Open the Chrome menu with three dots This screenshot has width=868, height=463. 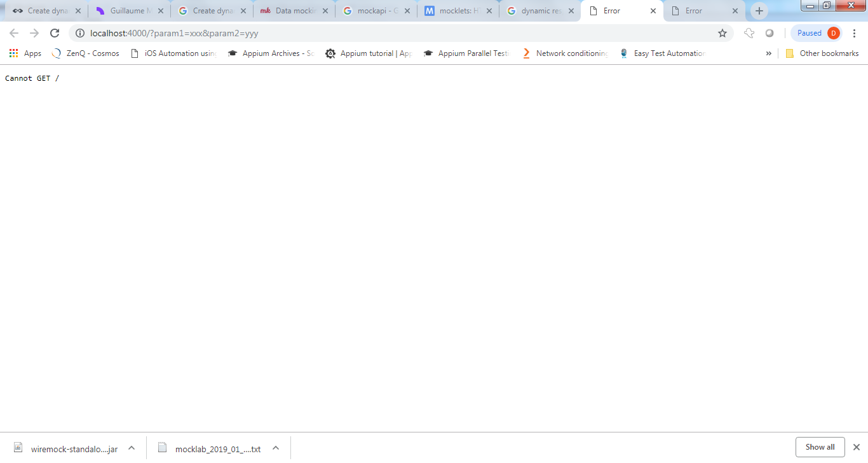pyautogui.click(x=854, y=32)
